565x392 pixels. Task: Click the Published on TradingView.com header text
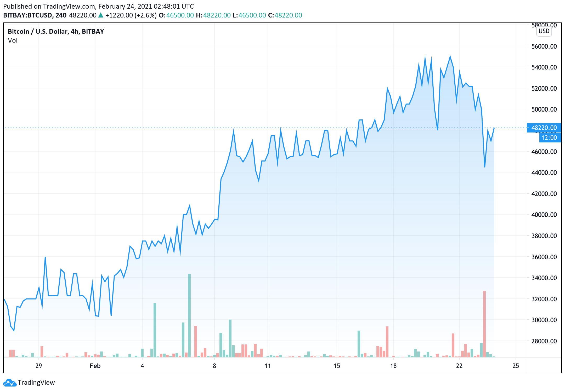pyautogui.click(x=98, y=6)
